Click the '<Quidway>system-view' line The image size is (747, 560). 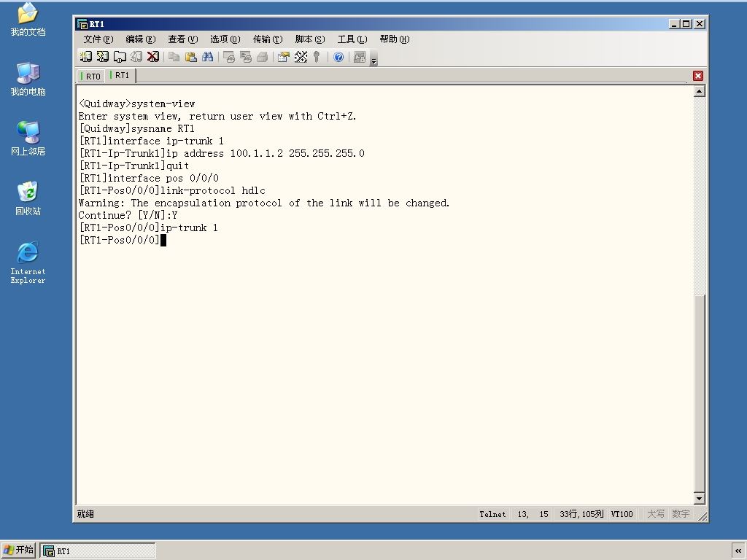(x=136, y=104)
